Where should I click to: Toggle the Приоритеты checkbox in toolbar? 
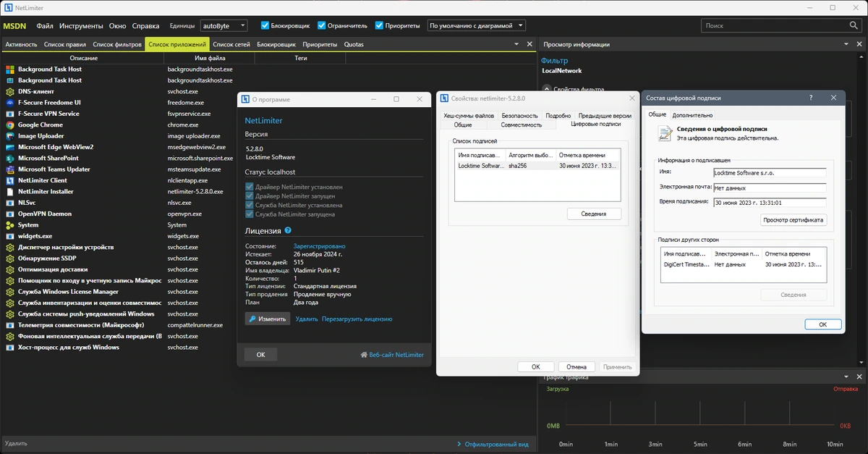click(x=379, y=25)
